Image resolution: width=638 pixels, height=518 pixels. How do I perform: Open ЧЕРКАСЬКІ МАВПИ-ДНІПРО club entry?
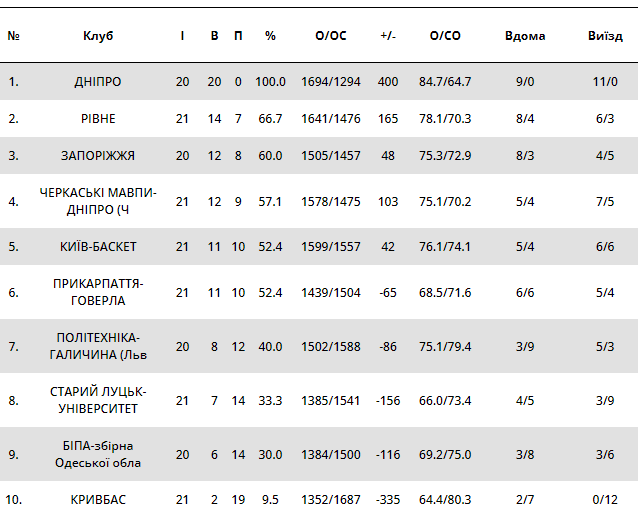(x=98, y=201)
